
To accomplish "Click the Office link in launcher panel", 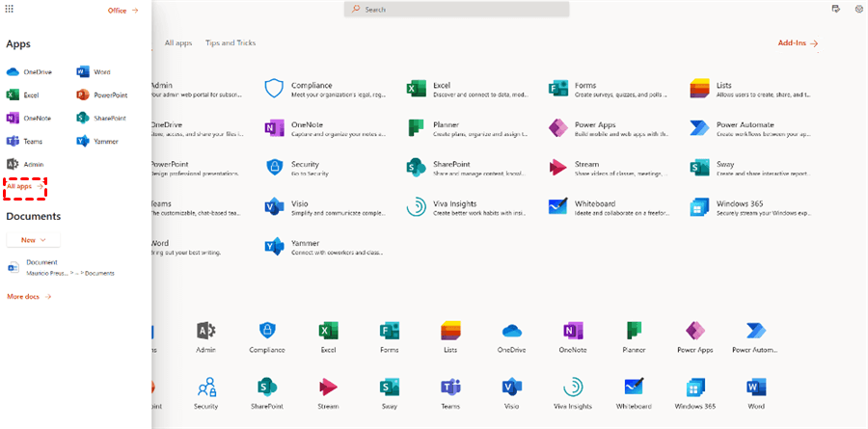I will tap(122, 11).
